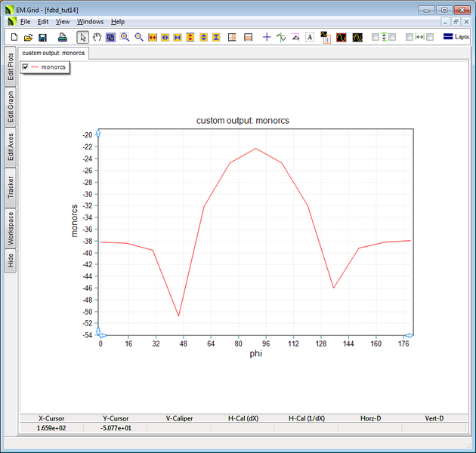Click the blue handle at top of Y axis
This screenshot has width=476, height=453.
(x=98, y=134)
